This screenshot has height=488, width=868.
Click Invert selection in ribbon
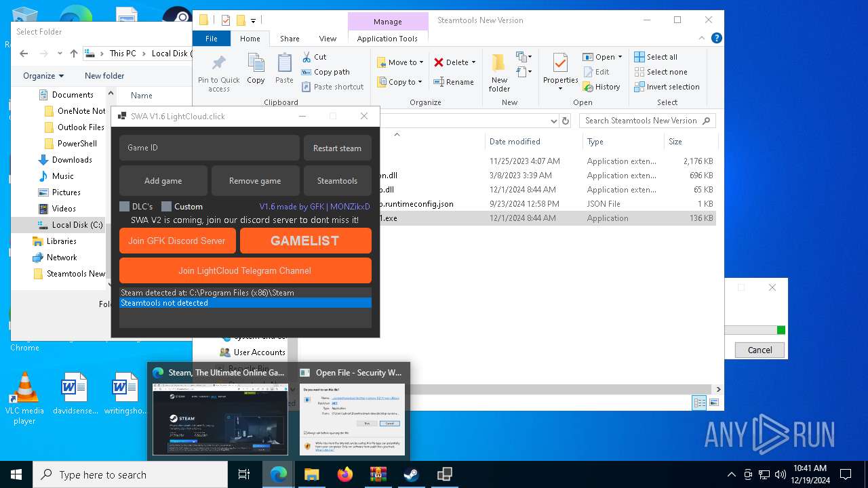point(667,87)
